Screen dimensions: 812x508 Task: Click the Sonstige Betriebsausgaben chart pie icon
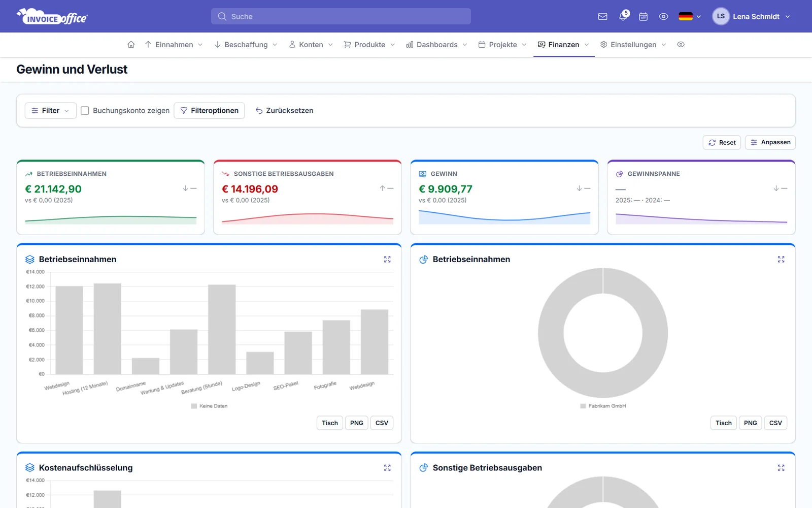424,468
